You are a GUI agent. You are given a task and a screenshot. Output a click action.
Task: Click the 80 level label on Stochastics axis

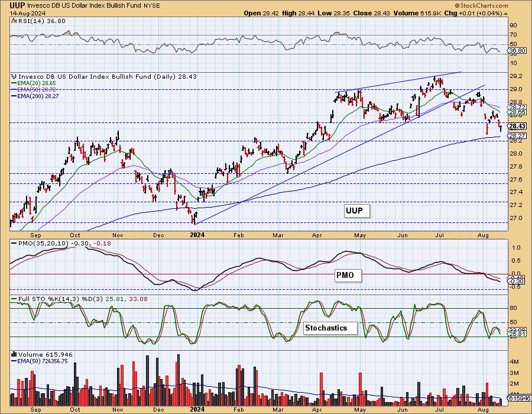pos(513,308)
